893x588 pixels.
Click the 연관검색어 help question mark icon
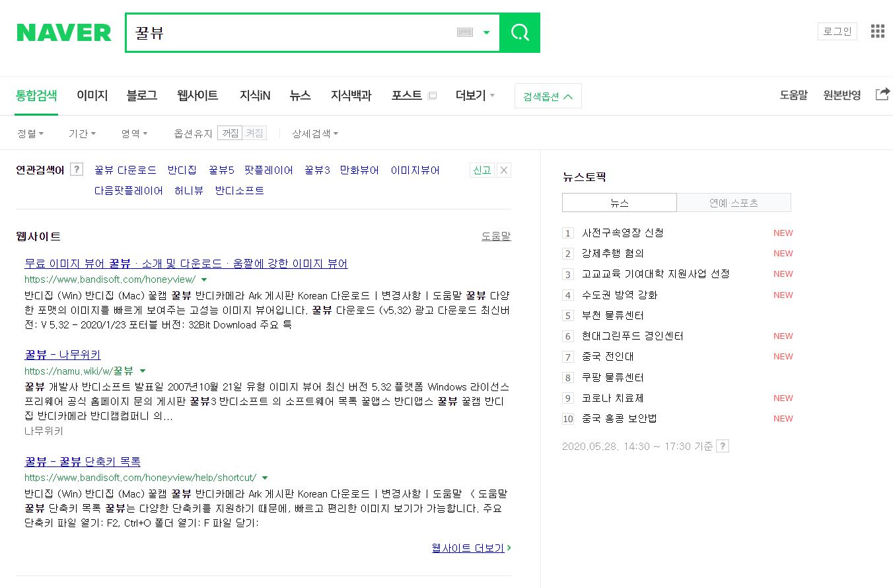[77, 170]
